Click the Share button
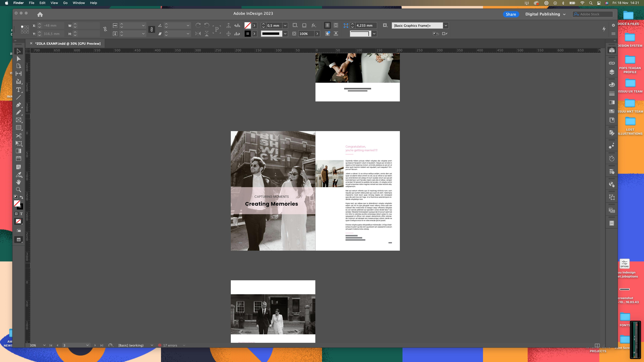Image resolution: width=644 pixels, height=362 pixels. 511,14
